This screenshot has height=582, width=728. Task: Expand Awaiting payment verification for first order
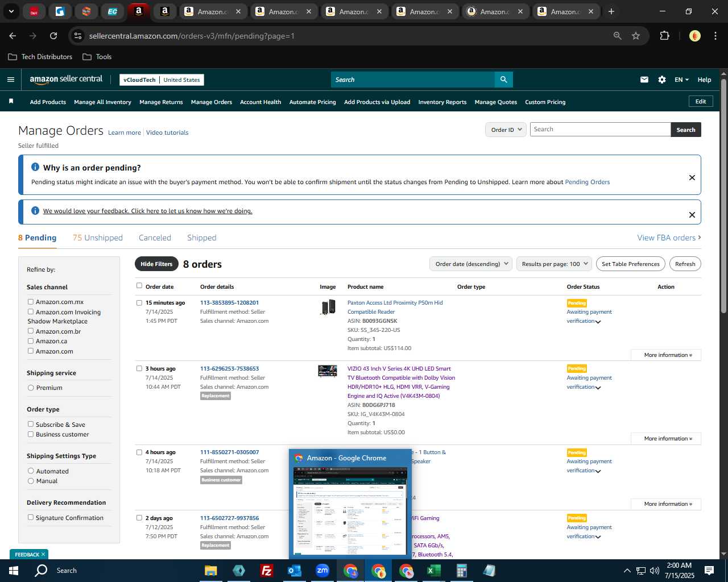598,322
